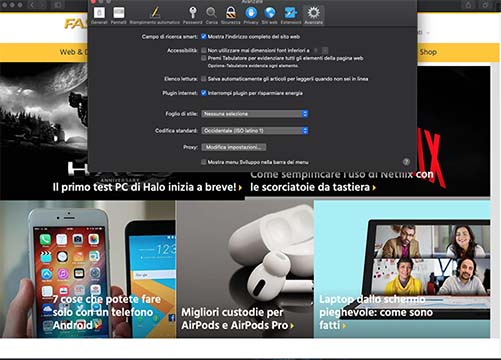Open the Estensioni preferences pane

pos(291,15)
